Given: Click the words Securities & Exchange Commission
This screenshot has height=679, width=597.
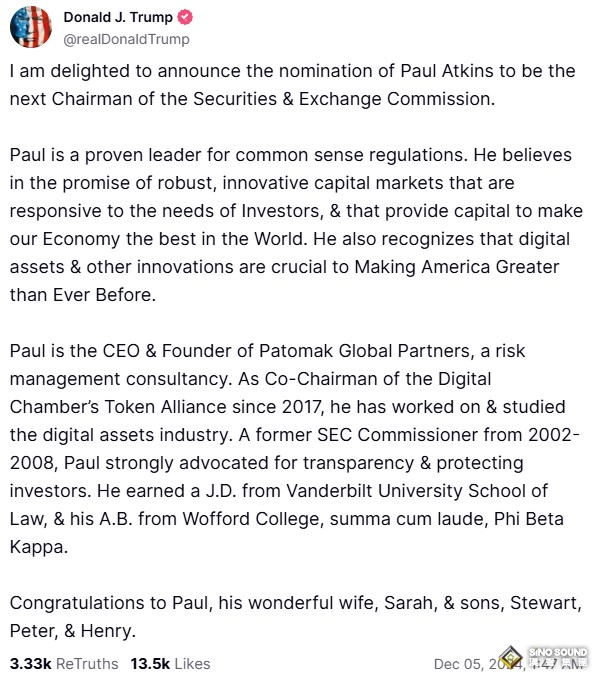Looking at the screenshot, I should pyautogui.click(x=342, y=99).
